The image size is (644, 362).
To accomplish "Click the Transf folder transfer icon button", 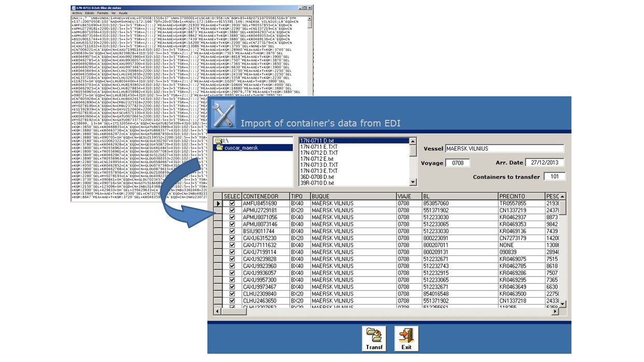I will pos(374,339).
